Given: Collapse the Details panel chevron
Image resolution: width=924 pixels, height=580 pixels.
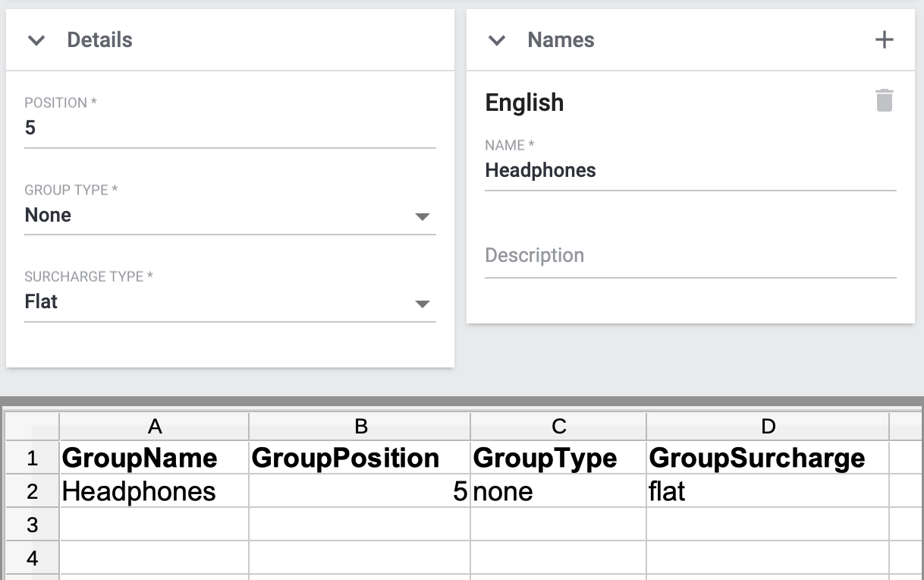Looking at the screenshot, I should pos(36,41).
